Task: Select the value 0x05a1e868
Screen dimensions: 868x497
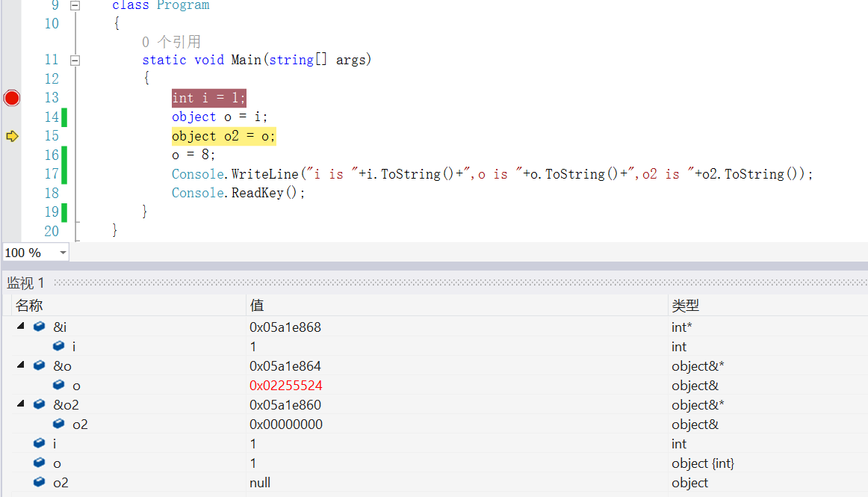Action: [x=285, y=327]
